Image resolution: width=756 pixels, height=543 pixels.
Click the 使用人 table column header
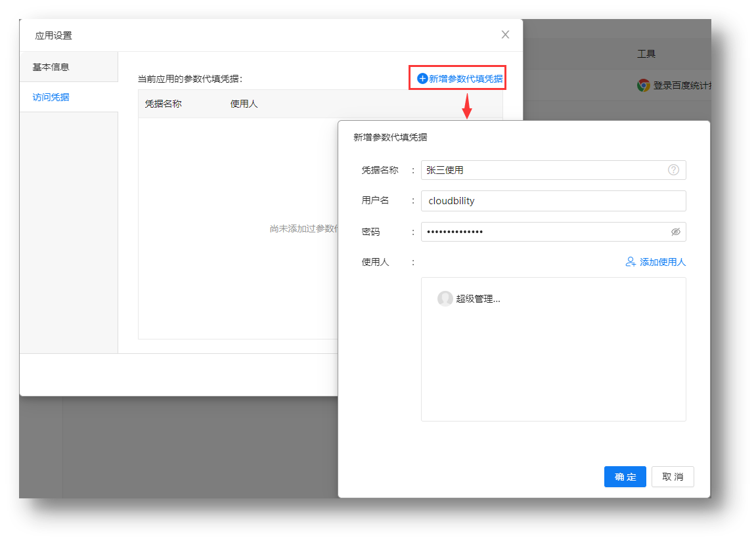(244, 104)
